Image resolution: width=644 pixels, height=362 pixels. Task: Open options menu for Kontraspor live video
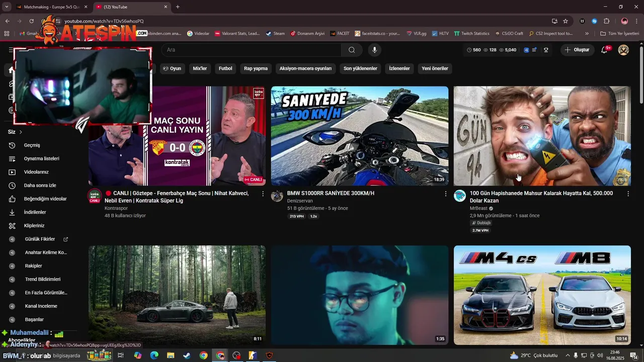pyautogui.click(x=263, y=194)
